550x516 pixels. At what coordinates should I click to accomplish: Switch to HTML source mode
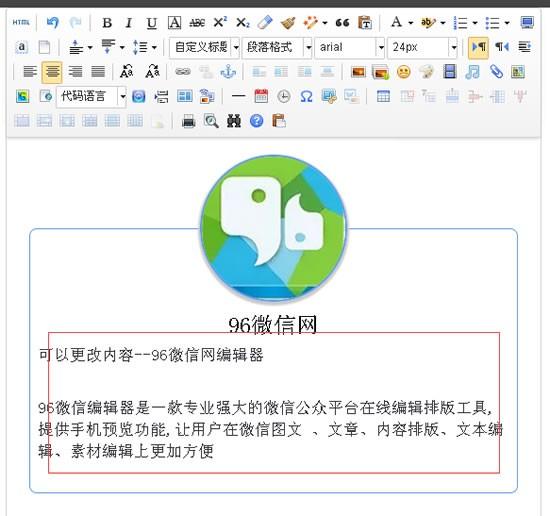21,23
